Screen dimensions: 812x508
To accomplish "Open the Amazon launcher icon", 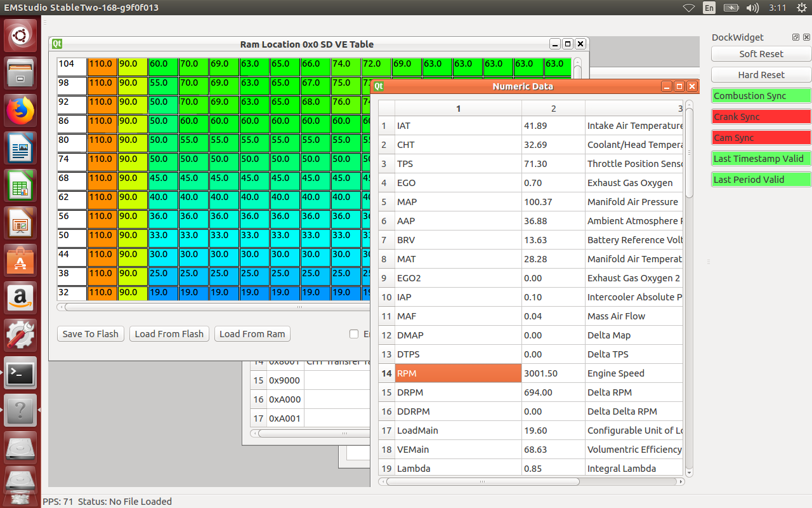I will pyautogui.click(x=20, y=298).
